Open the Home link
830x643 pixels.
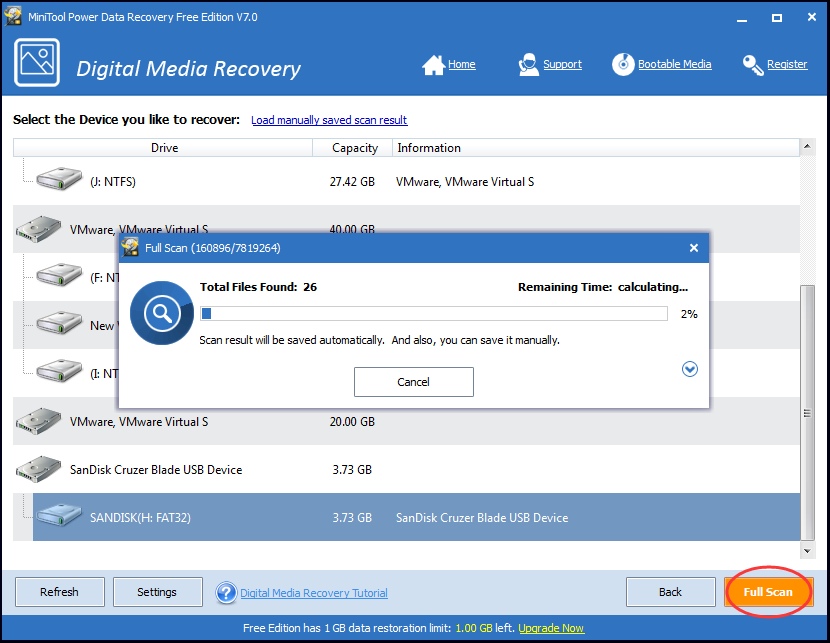(x=462, y=65)
